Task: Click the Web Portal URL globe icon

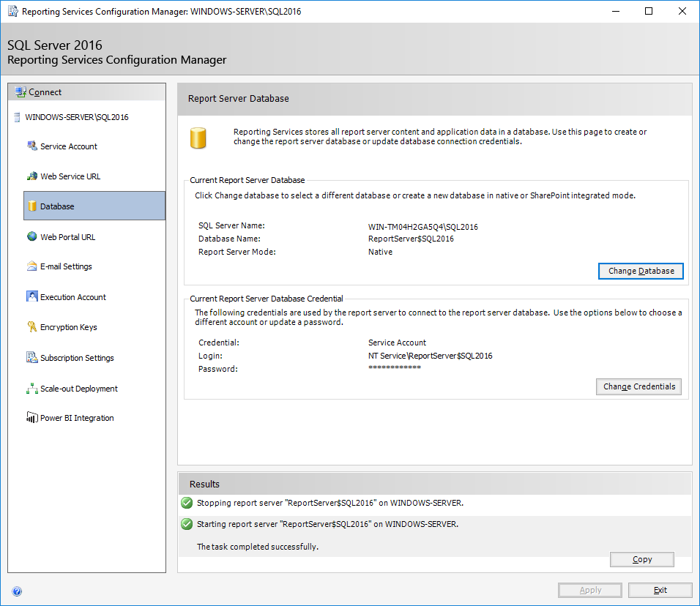Action: (x=32, y=236)
